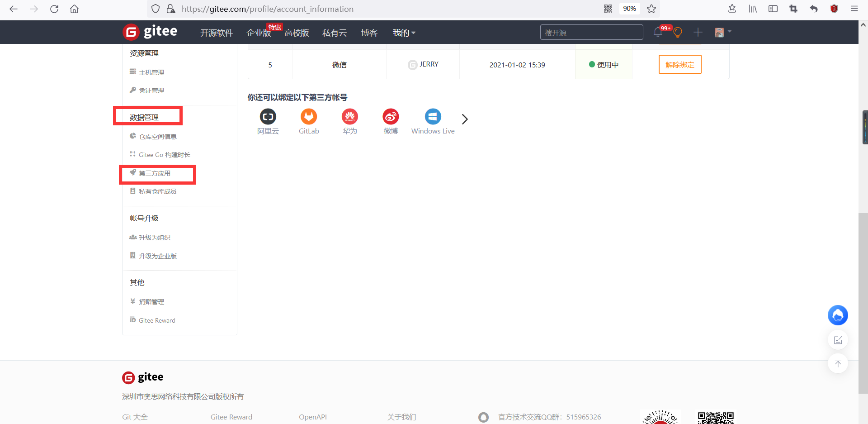Bind a GitLab account
868x424 pixels.
pos(309,122)
